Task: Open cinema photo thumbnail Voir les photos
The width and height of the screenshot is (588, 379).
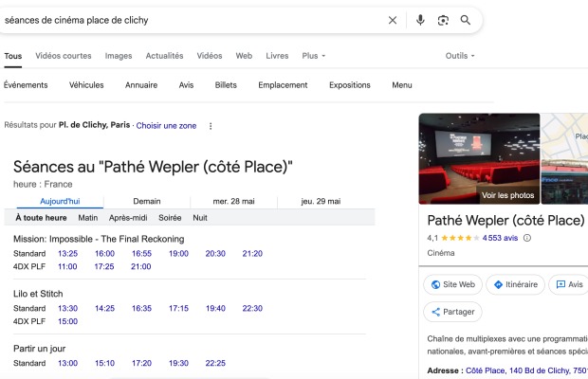Action: (x=479, y=159)
